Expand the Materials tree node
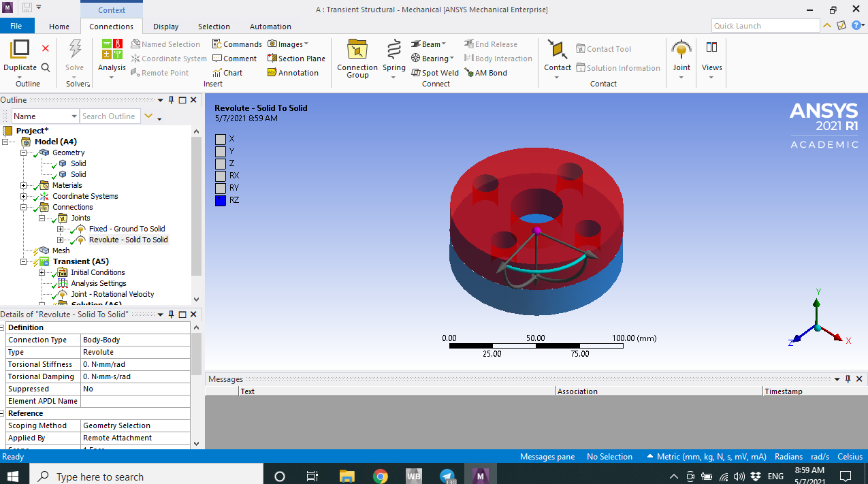The image size is (868, 484). [24, 185]
